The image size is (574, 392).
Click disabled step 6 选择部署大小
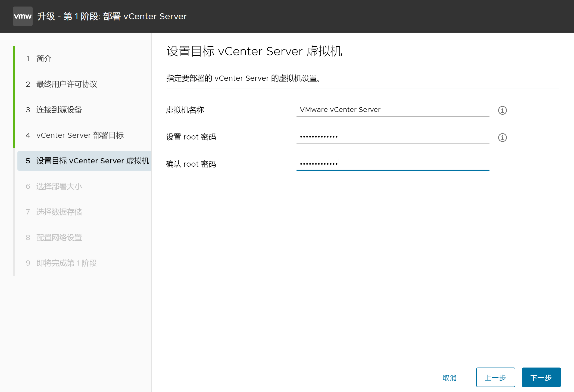54,186
